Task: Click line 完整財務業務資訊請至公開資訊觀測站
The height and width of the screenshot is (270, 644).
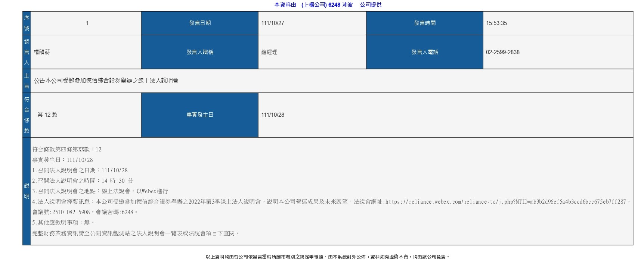Action: click(x=136, y=233)
